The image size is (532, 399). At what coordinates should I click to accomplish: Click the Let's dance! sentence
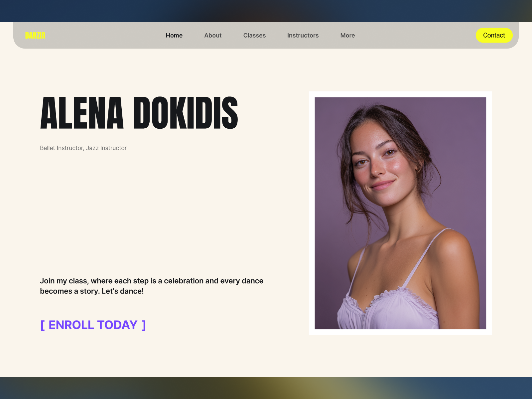(x=123, y=291)
